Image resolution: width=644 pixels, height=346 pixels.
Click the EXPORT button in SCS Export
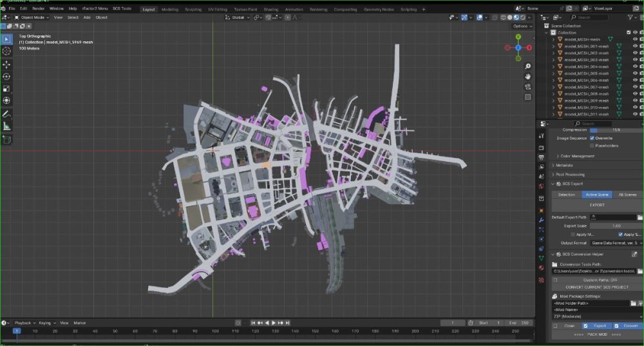click(x=597, y=205)
